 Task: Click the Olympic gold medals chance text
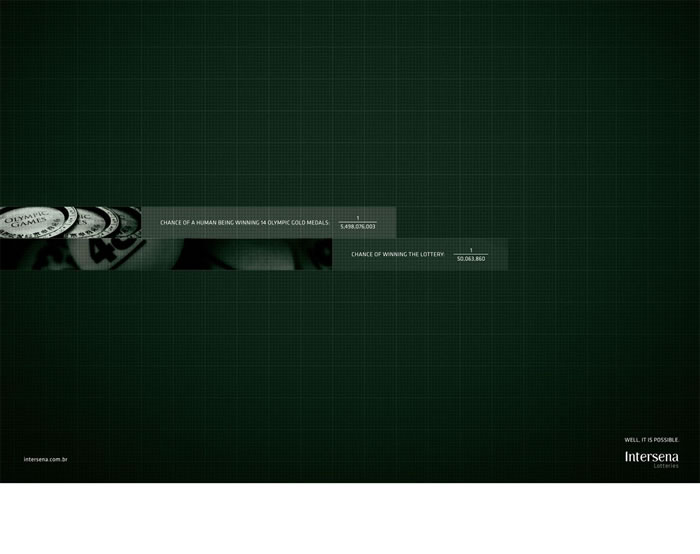pos(245,222)
